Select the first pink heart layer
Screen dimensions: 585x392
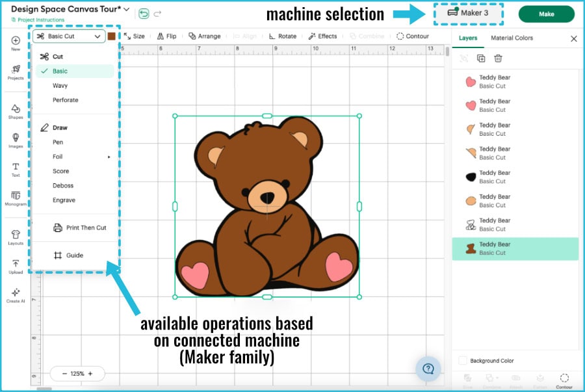tap(515, 82)
